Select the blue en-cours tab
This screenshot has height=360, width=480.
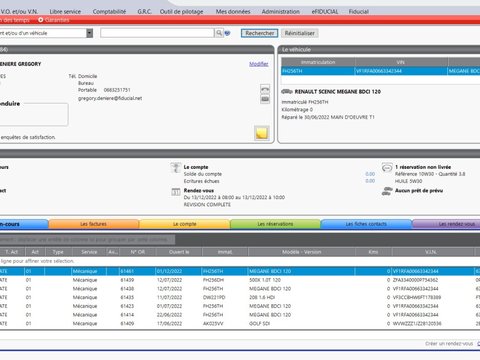[24, 224]
